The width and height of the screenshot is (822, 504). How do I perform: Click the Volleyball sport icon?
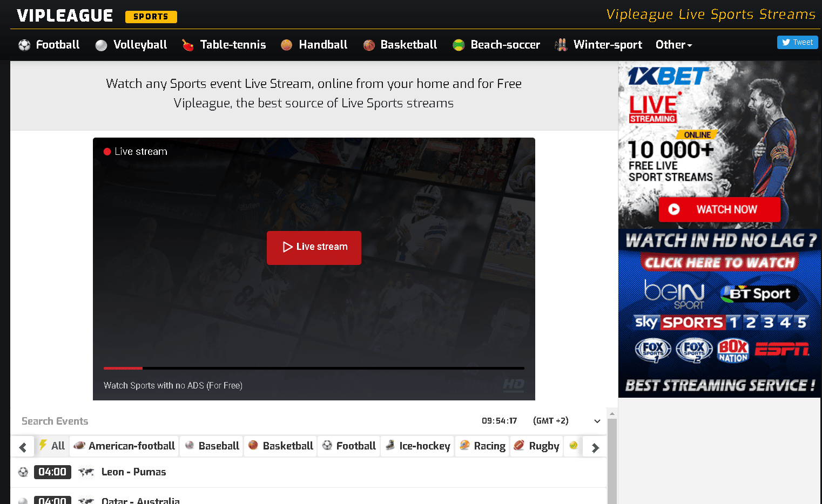101,45
